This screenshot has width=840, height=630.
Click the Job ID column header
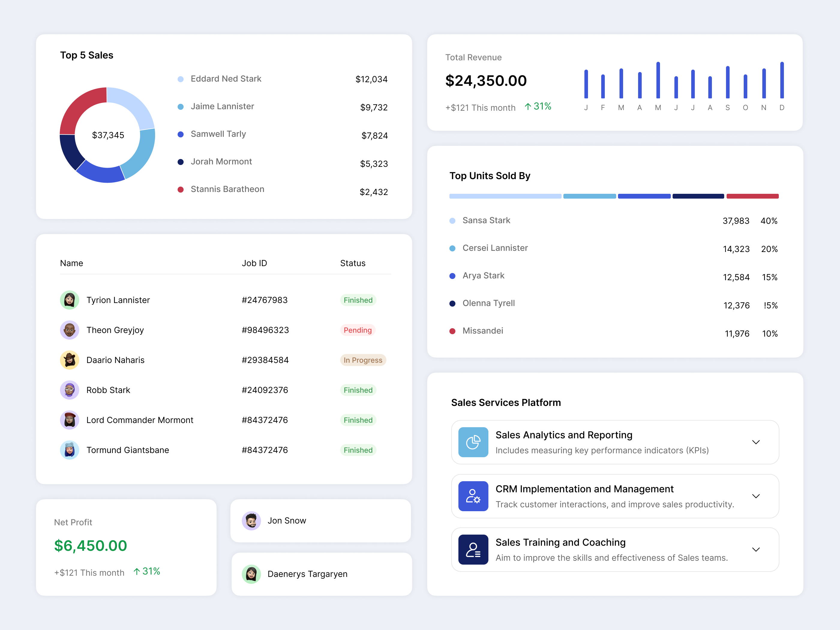(x=254, y=263)
